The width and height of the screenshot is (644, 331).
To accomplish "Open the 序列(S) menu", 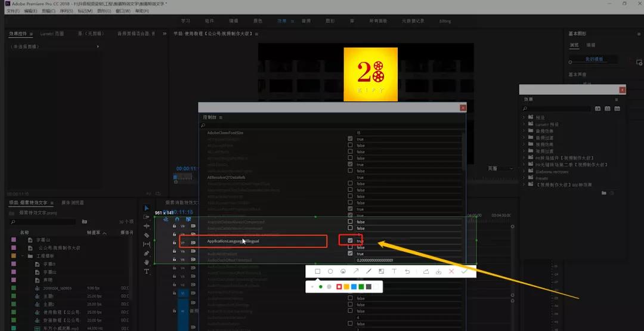I will coord(66,11).
